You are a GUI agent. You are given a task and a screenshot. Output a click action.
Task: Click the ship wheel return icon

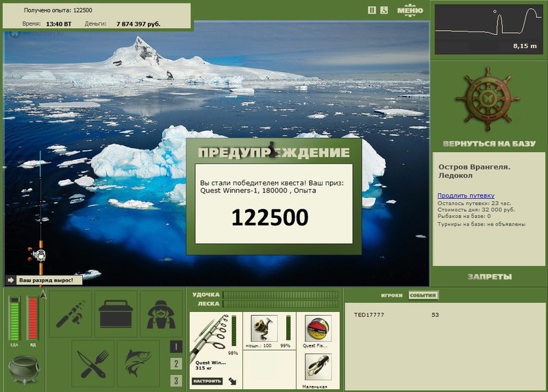pyautogui.click(x=488, y=99)
